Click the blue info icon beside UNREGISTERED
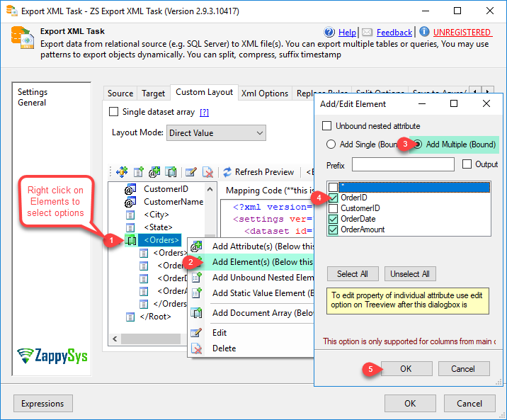Image resolution: width=507 pixels, height=420 pixels. coord(424,32)
